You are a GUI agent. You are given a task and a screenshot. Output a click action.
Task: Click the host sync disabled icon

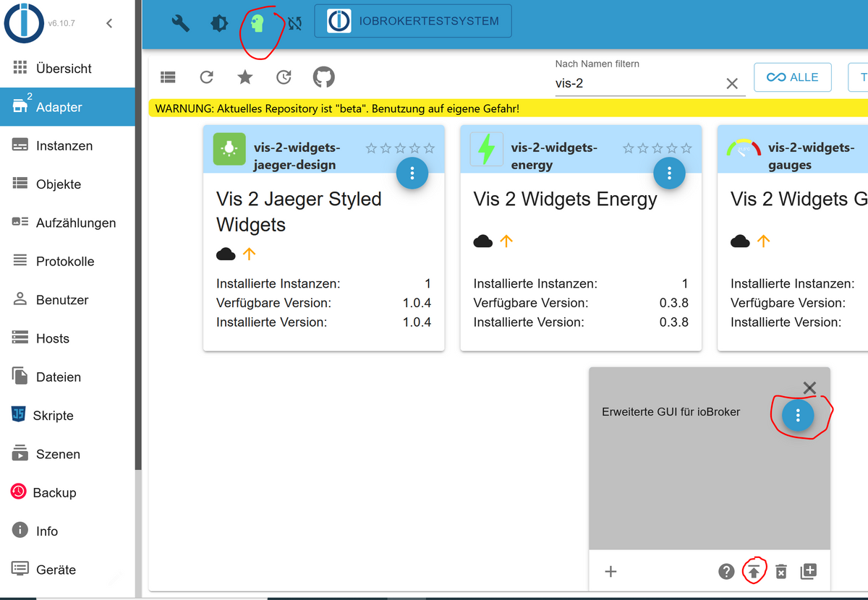[x=294, y=24]
